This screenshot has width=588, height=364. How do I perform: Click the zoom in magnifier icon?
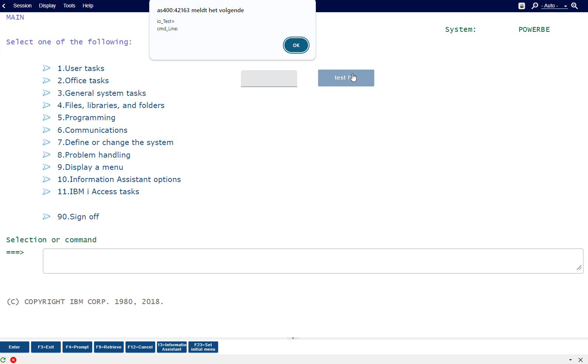[574, 6]
